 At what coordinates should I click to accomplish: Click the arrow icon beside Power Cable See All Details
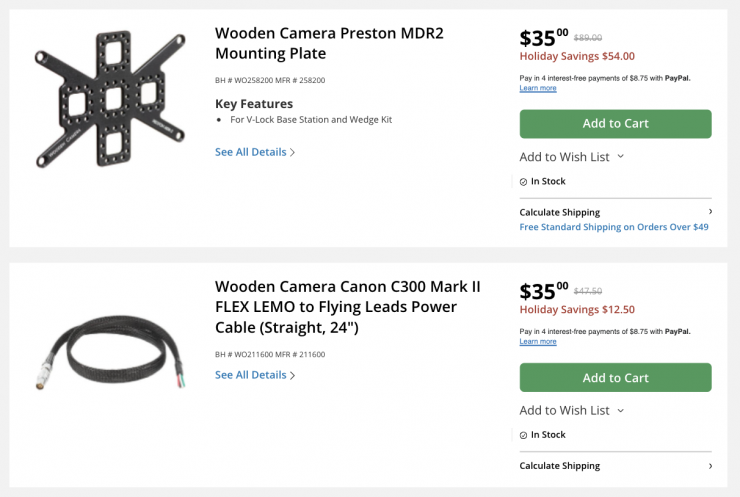tap(293, 376)
